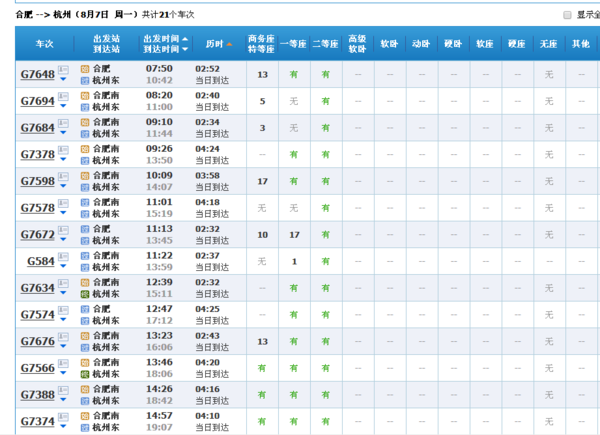Click the ID card icon beside G7388
This screenshot has height=435, width=600.
[63, 390]
